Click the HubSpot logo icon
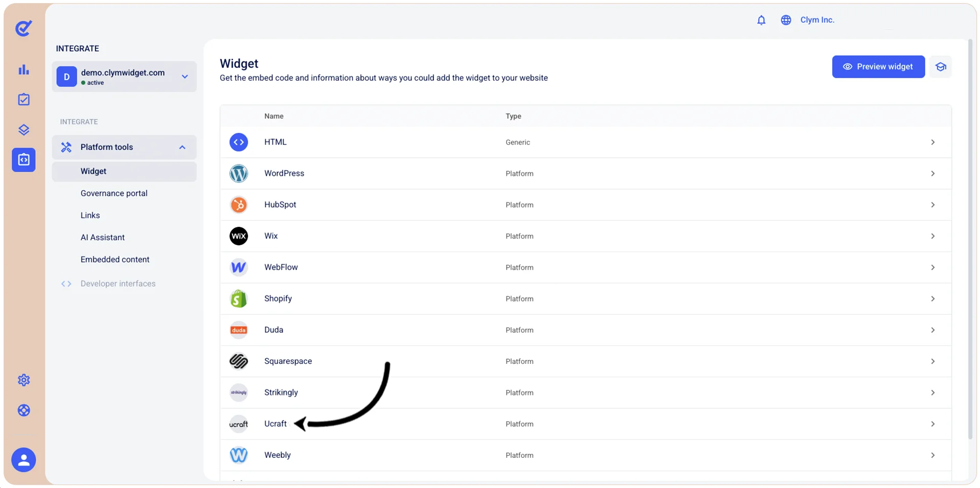 (239, 204)
